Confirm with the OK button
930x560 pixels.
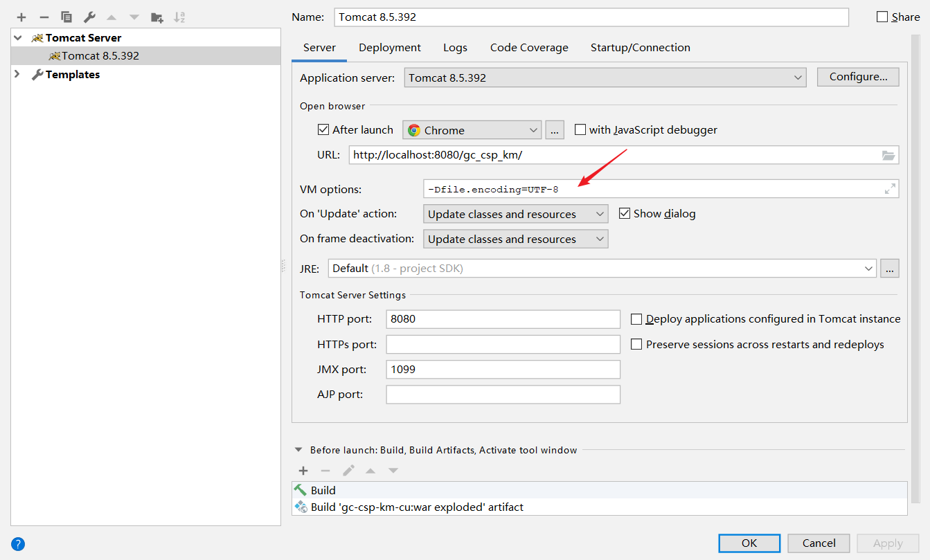tap(749, 543)
